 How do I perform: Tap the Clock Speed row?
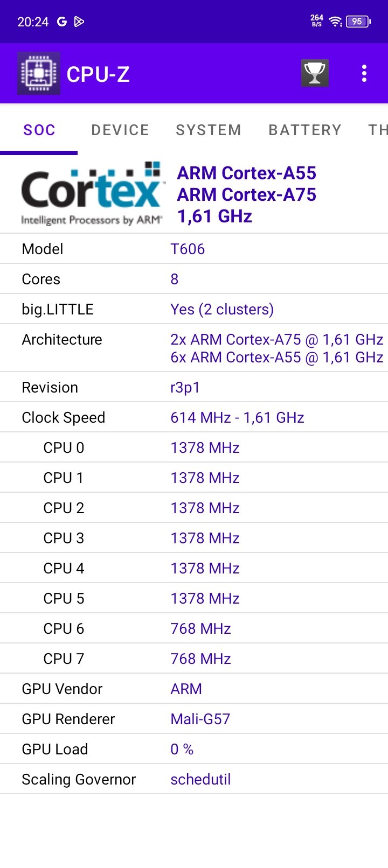coord(194,417)
